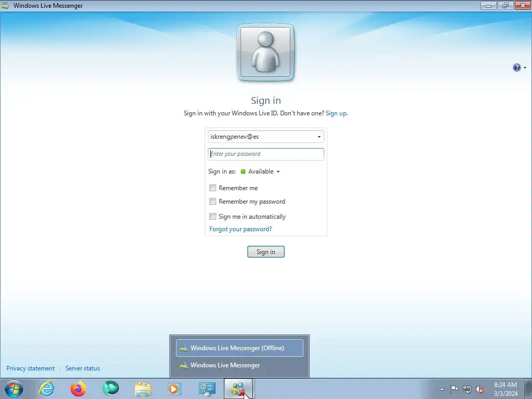Expand the Windows Live ID dropdown arrow

coord(319,137)
